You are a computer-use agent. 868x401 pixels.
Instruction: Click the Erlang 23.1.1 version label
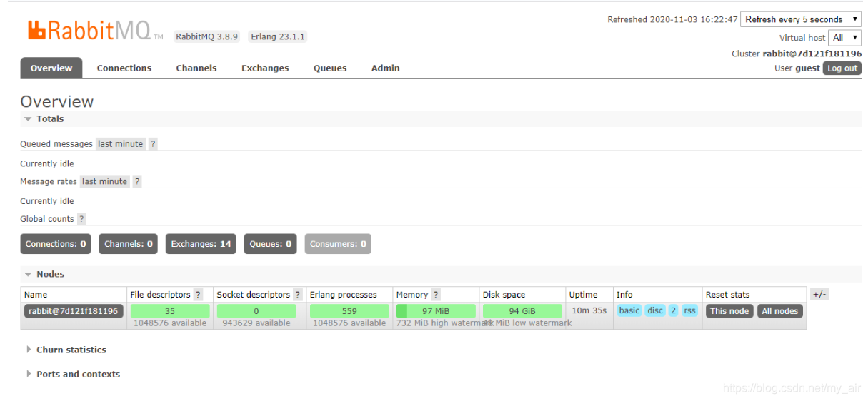tap(278, 36)
